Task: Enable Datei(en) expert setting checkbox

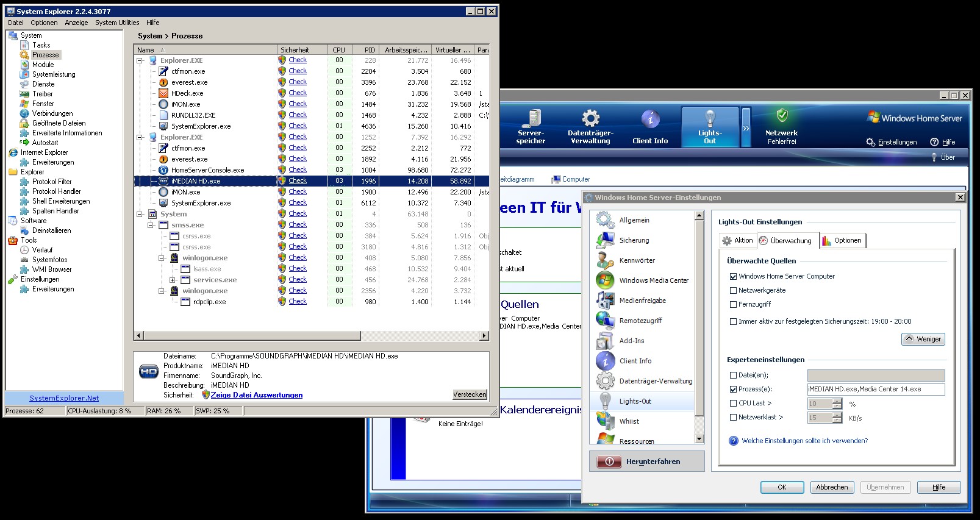Action: pos(734,375)
